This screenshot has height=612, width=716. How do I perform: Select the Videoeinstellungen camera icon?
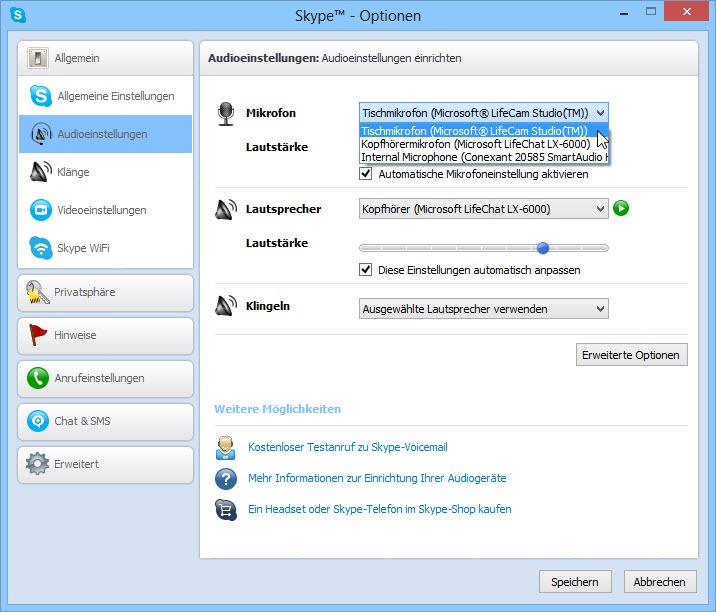click(40, 210)
